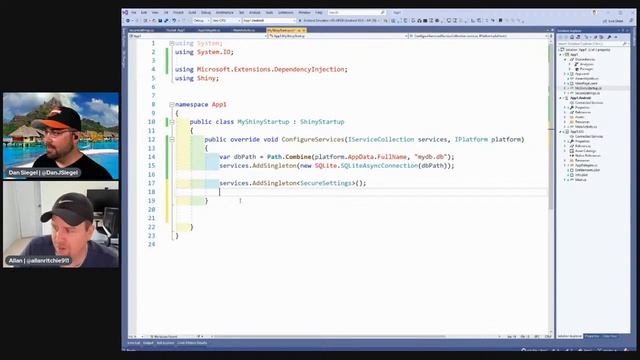Open the Extensions menu
The height and width of the screenshot is (360, 640).
coord(286,12)
